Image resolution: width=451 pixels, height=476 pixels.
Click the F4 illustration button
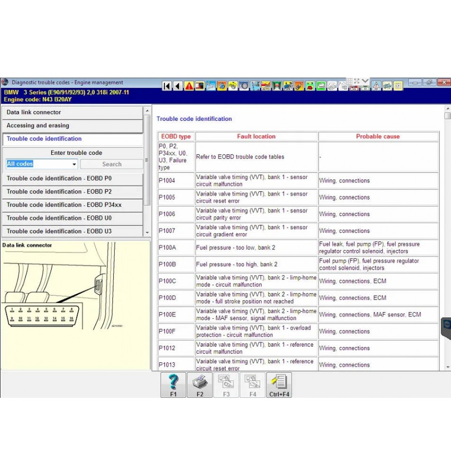[x=253, y=385]
